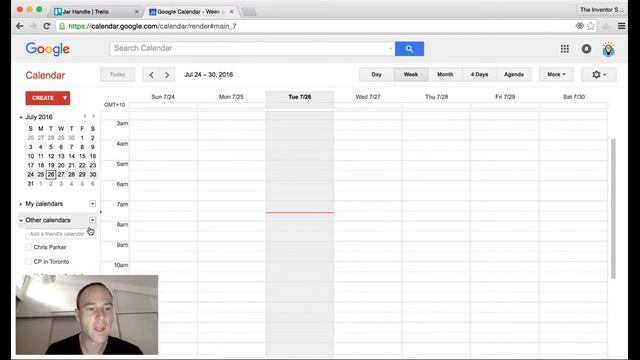Click The Inventor S... profile button
This screenshot has height=360, width=640.
(x=602, y=9)
